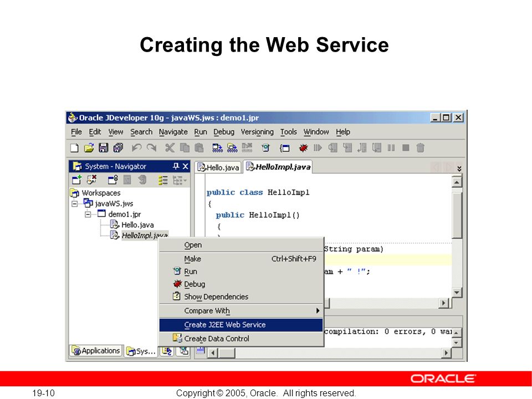Click the Pause debugger toolbar icon
This screenshot has height=399, width=532.
point(391,148)
